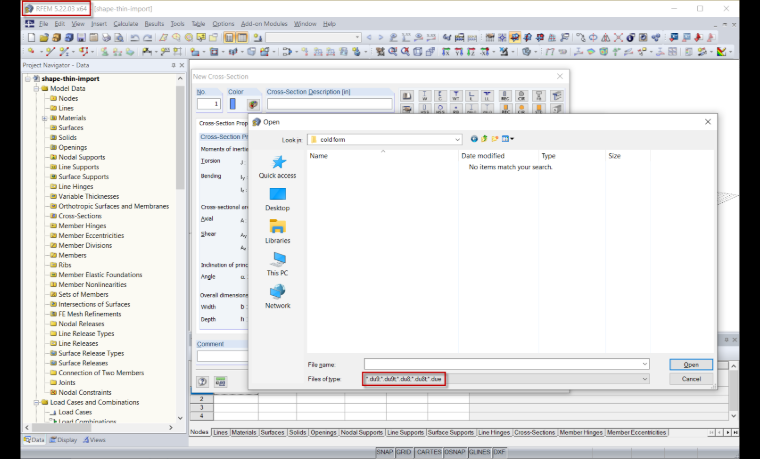Viewport: 760px width, 459px height.
Task: Go back using Open dialog's back arrow
Action: [x=474, y=139]
